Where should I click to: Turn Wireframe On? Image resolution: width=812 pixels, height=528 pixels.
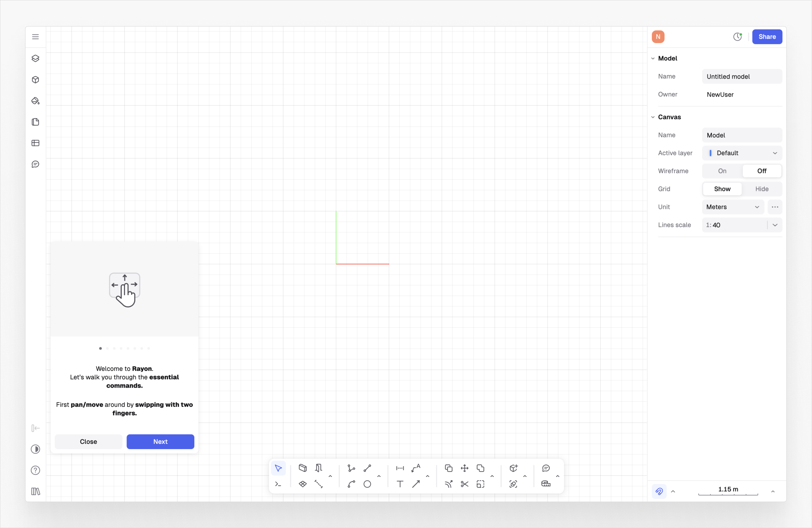click(722, 171)
